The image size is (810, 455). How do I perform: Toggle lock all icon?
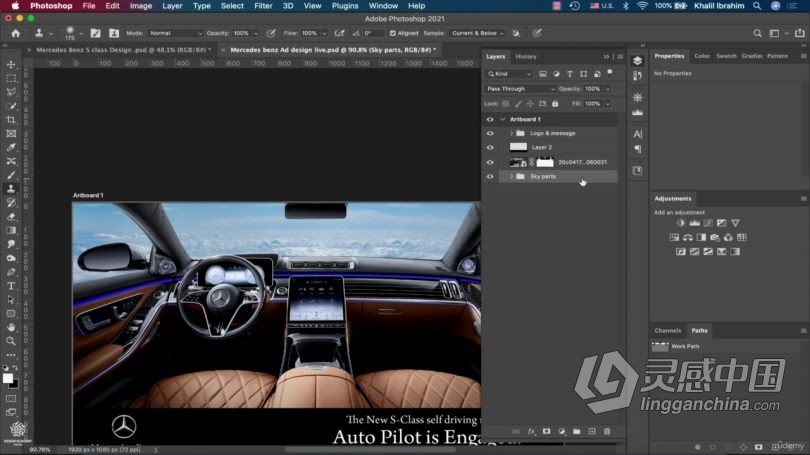click(x=555, y=104)
